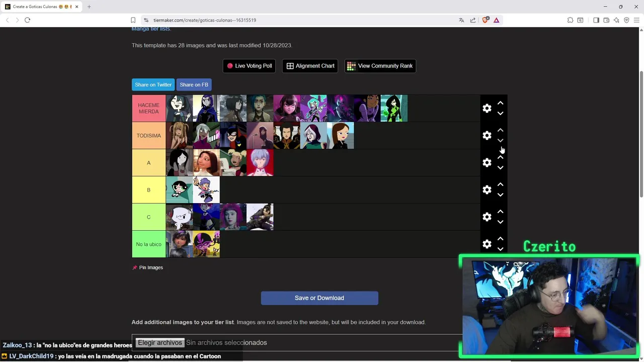Viewport: 644px width, 362px height.
Task: Start a Live Voting Poll
Action: click(x=249, y=66)
